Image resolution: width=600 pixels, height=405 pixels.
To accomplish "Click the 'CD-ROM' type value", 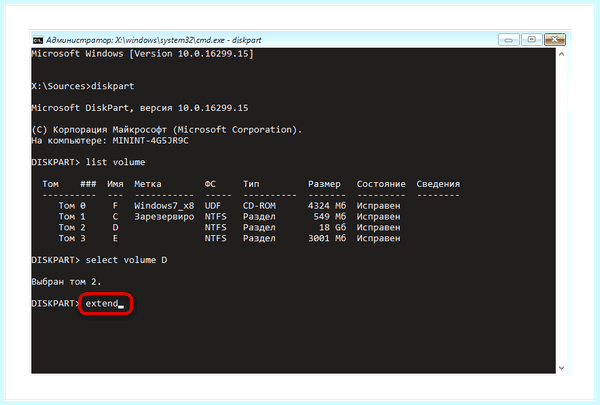I will [x=259, y=206].
